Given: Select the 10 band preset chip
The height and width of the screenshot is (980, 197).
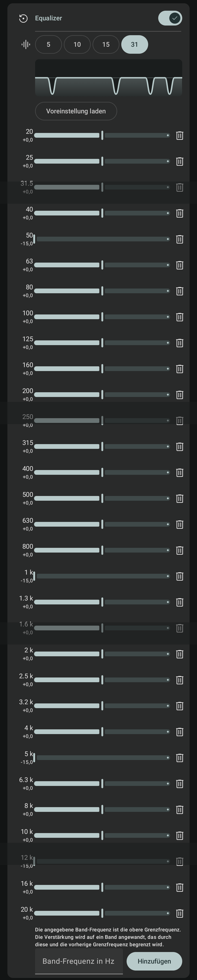Looking at the screenshot, I should click(77, 44).
